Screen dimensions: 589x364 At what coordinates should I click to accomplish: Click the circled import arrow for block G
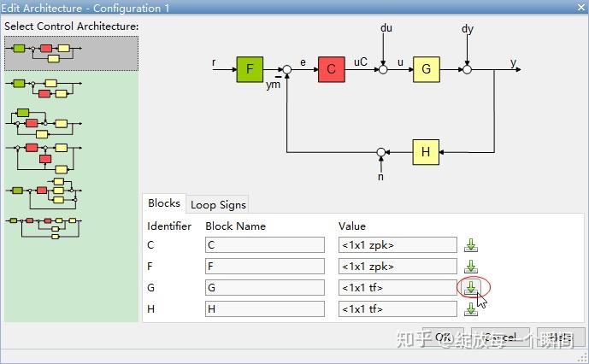pos(471,288)
